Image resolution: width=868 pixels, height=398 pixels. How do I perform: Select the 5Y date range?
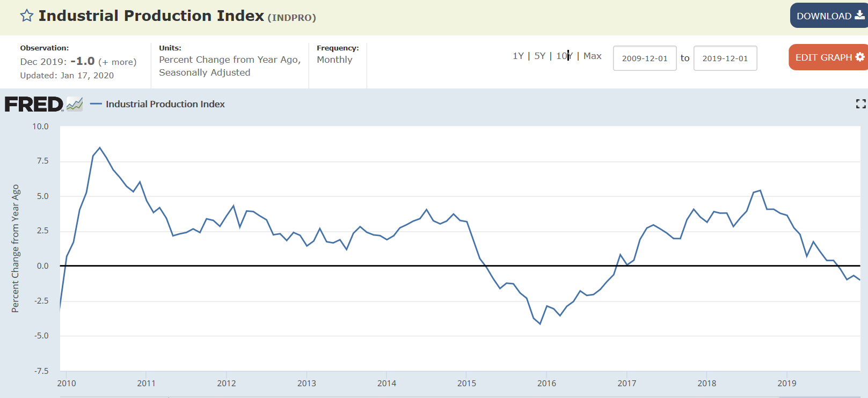click(x=539, y=56)
